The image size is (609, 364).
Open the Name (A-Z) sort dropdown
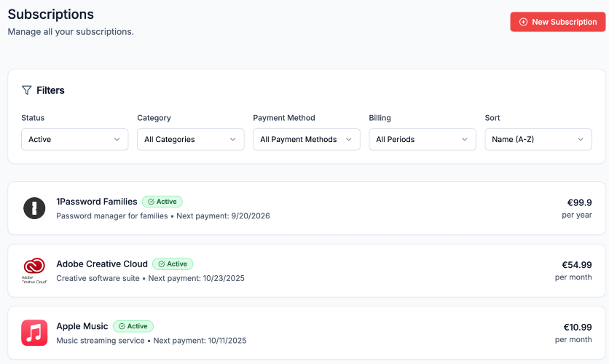click(x=538, y=139)
